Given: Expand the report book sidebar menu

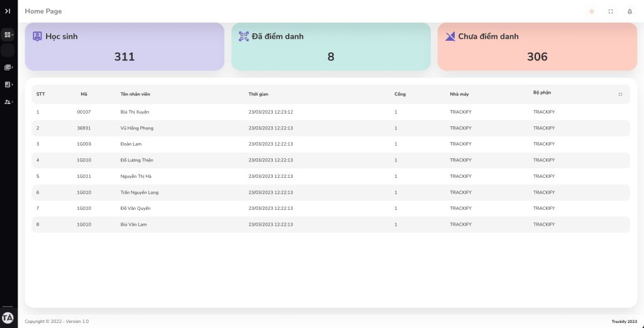Looking at the screenshot, I should (x=8, y=84).
